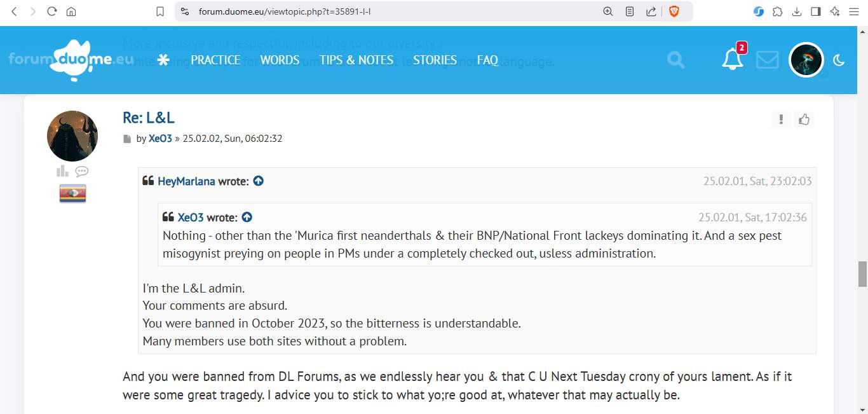Screen dimensions: 868x414
Task: Click XeO3's speech bubble contact icon
Action: click(x=81, y=171)
